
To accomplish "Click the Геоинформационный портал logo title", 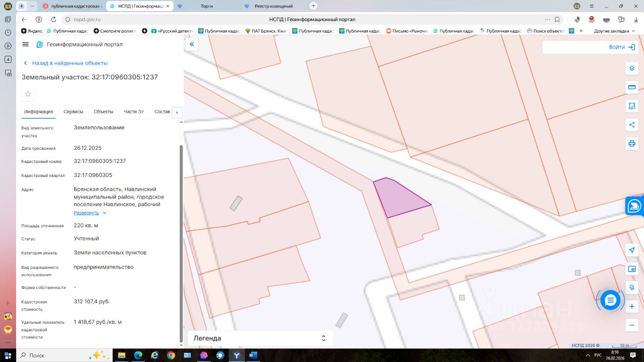I will point(79,44).
